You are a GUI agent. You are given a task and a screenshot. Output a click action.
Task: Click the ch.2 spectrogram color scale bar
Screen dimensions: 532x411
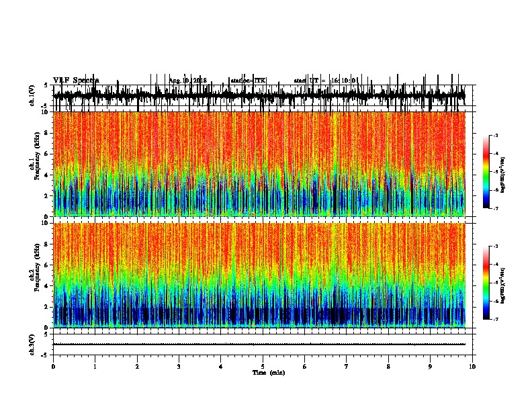486,283
